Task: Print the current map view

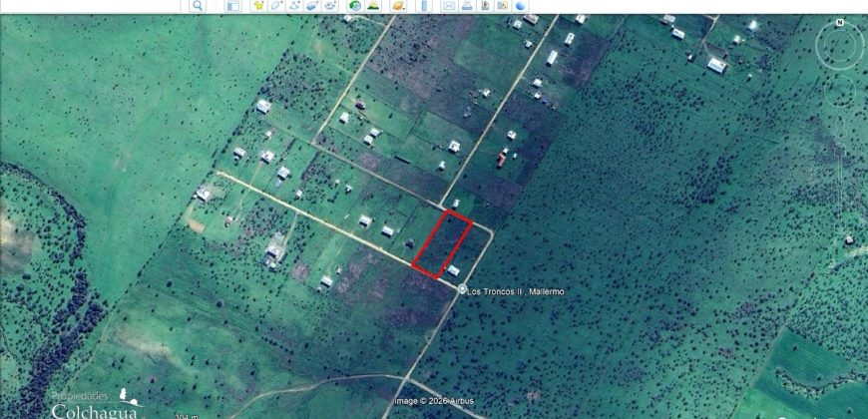Action: (467, 6)
